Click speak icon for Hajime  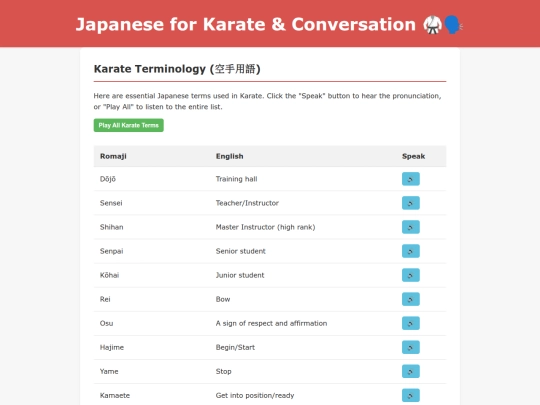click(x=411, y=347)
